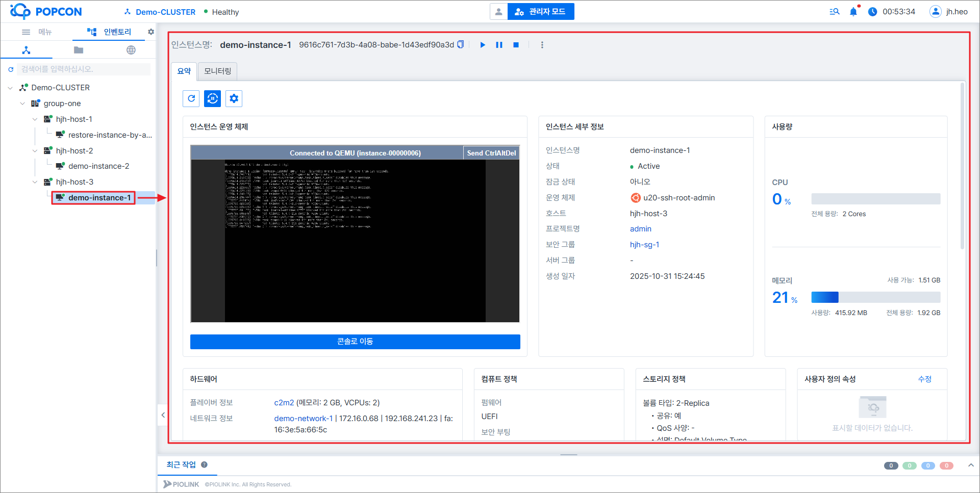Expand the recent tasks panel chevron
Screen dimensions: 980x493
(x=971, y=465)
